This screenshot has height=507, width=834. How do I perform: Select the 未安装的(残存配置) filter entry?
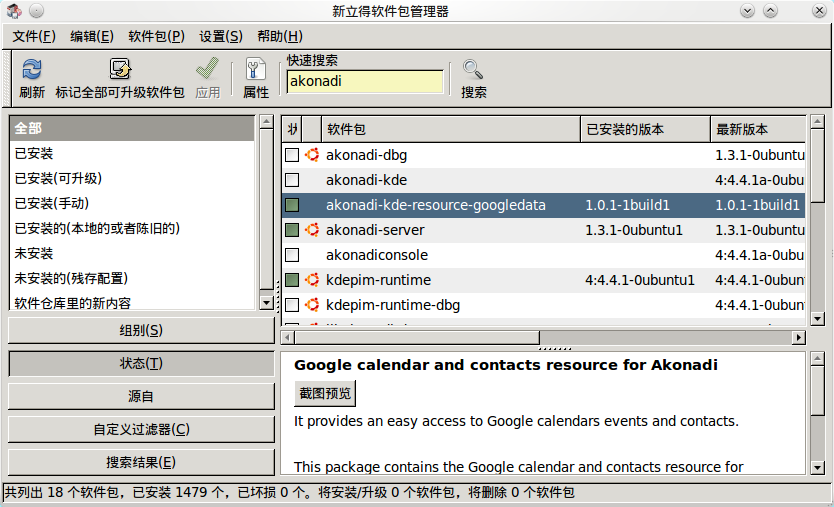pyautogui.click(x=132, y=278)
